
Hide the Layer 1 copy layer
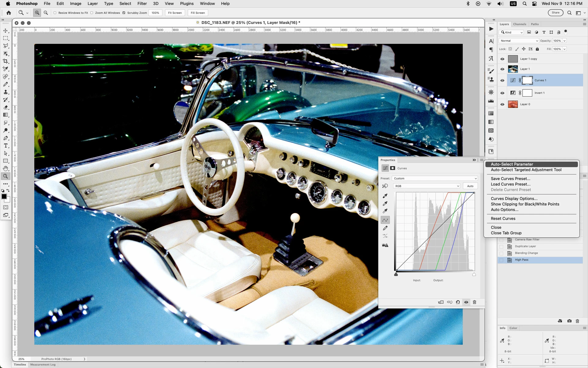point(502,59)
